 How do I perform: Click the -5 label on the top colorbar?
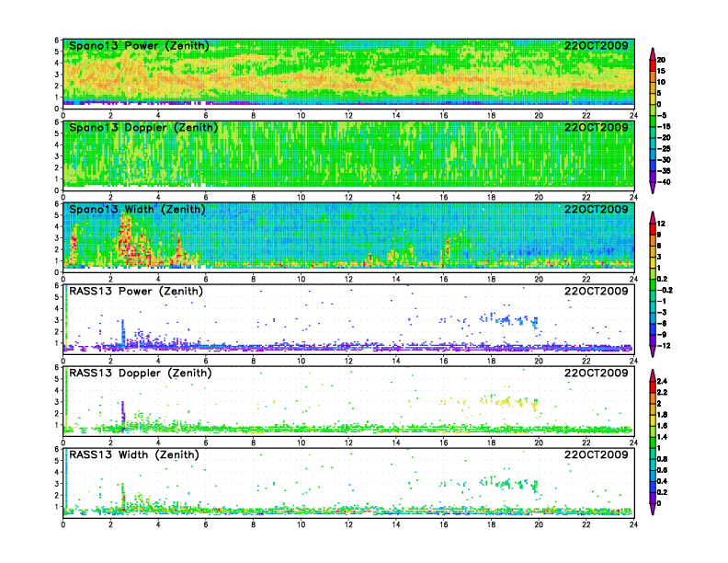coord(662,115)
